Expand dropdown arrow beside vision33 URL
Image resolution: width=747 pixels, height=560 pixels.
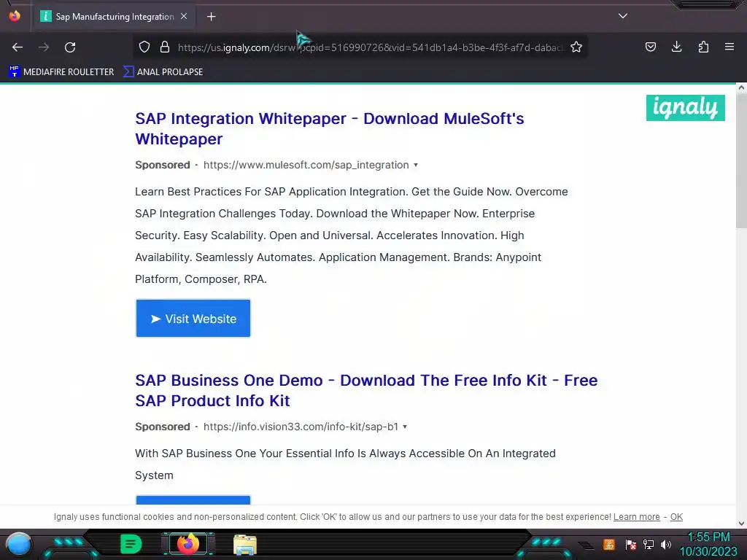[405, 427]
